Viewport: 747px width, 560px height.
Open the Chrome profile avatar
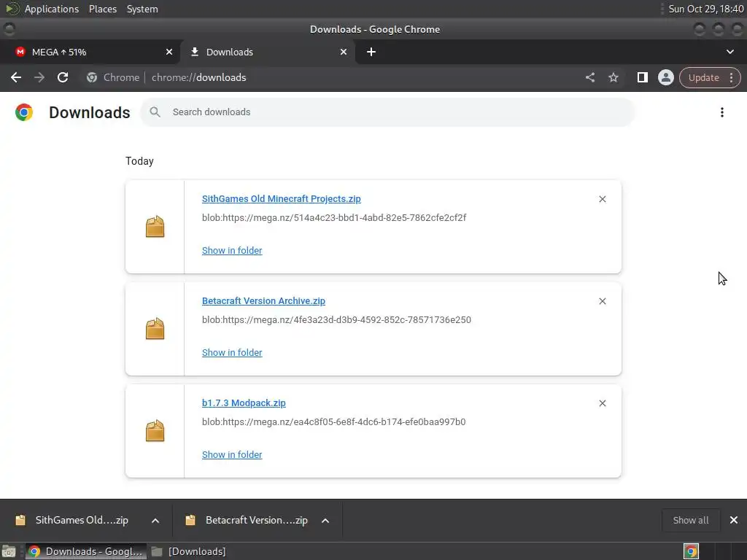[666, 77]
